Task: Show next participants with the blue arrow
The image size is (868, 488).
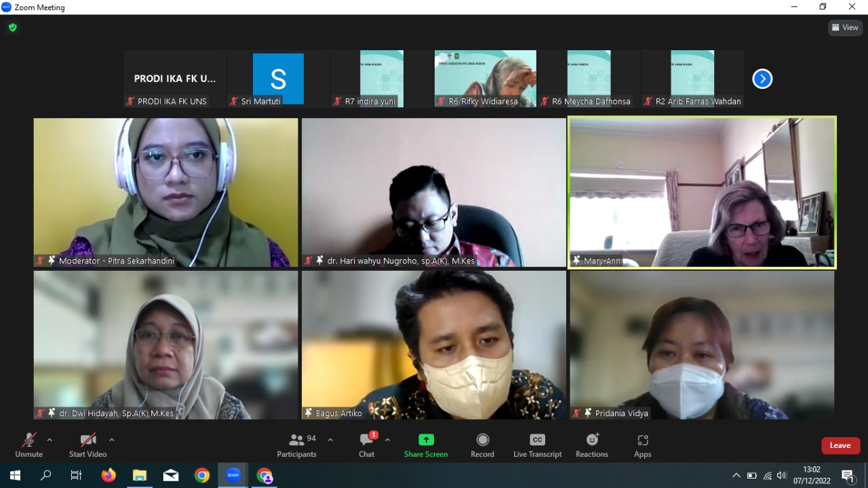Action: point(762,79)
